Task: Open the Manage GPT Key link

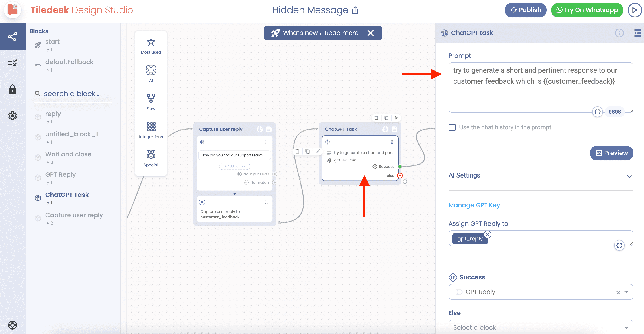Action: click(x=474, y=205)
